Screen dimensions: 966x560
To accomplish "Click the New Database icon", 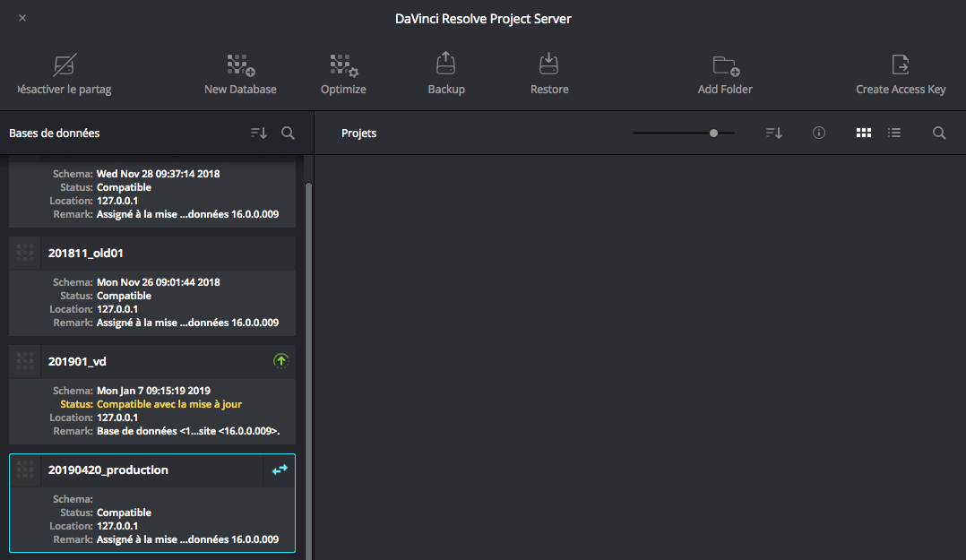I will [x=240, y=66].
